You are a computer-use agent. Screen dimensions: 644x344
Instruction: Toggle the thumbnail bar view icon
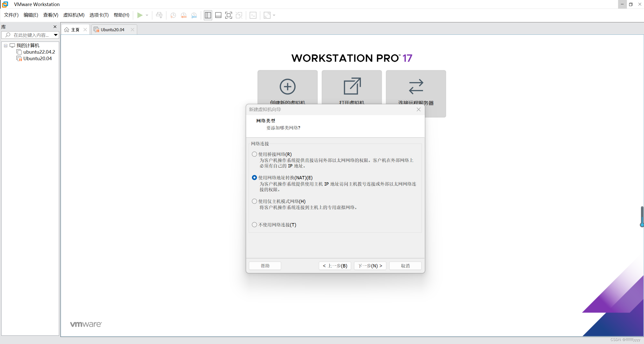point(218,15)
